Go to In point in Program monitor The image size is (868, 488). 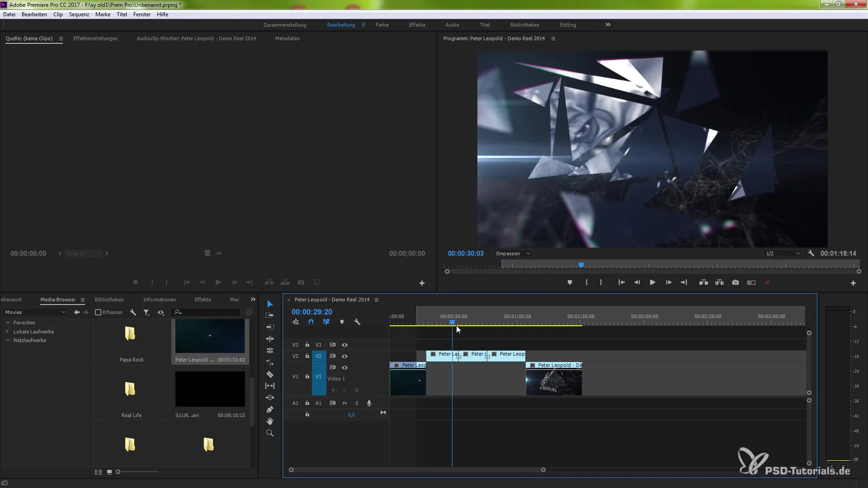point(622,282)
